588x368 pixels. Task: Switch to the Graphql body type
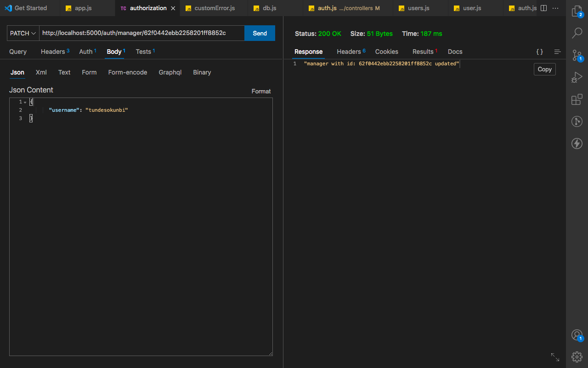pyautogui.click(x=170, y=72)
